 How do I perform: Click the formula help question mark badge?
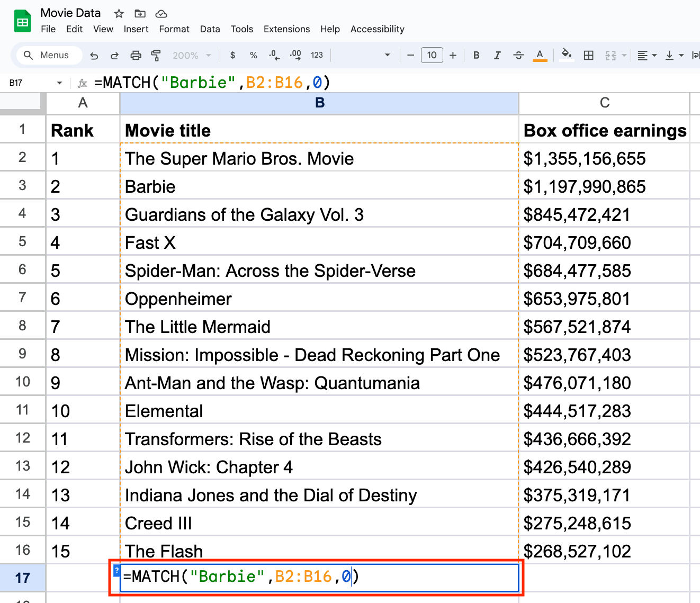tap(117, 571)
